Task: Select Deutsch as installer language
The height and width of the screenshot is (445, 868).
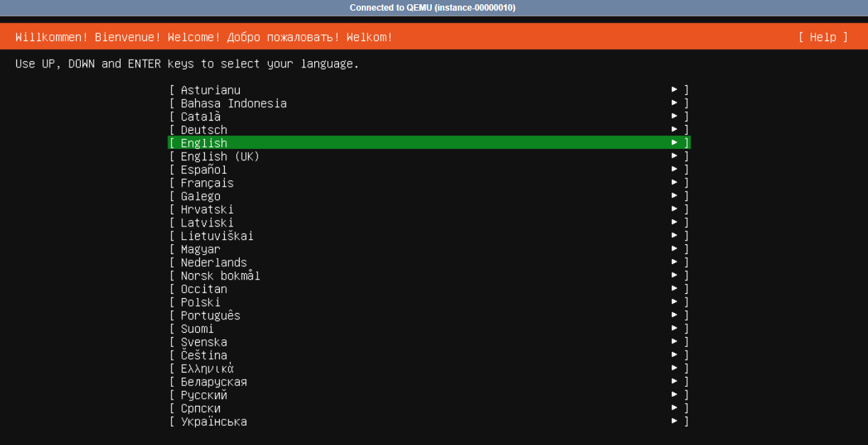Action: (204, 130)
